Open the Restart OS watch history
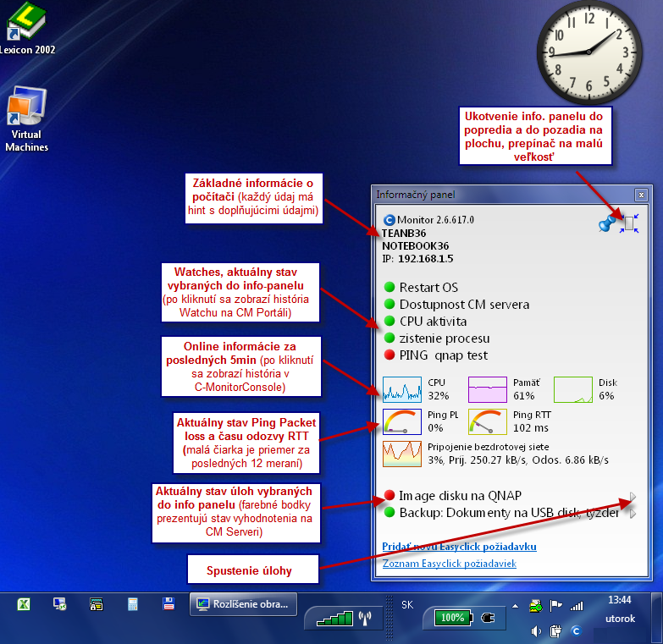This screenshot has width=663, height=644. pos(428,288)
